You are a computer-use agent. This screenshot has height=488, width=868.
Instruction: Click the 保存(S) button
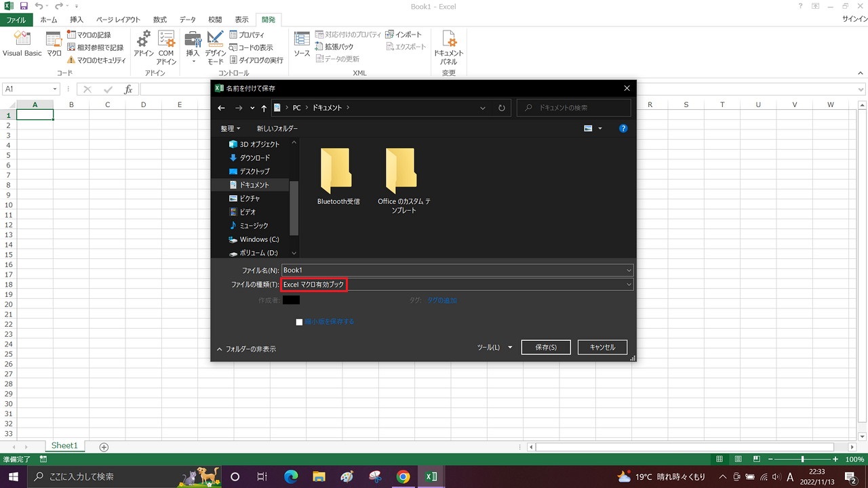[546, 347]
